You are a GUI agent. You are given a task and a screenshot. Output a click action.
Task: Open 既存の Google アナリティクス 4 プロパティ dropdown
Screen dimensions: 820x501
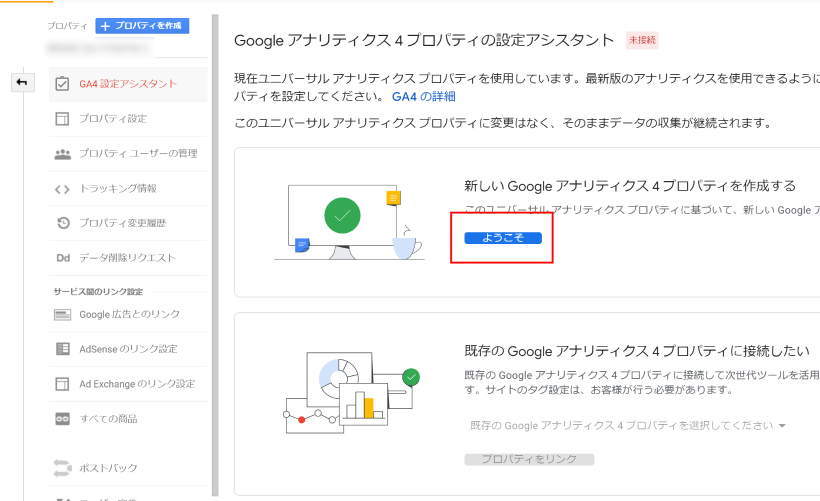628,426
